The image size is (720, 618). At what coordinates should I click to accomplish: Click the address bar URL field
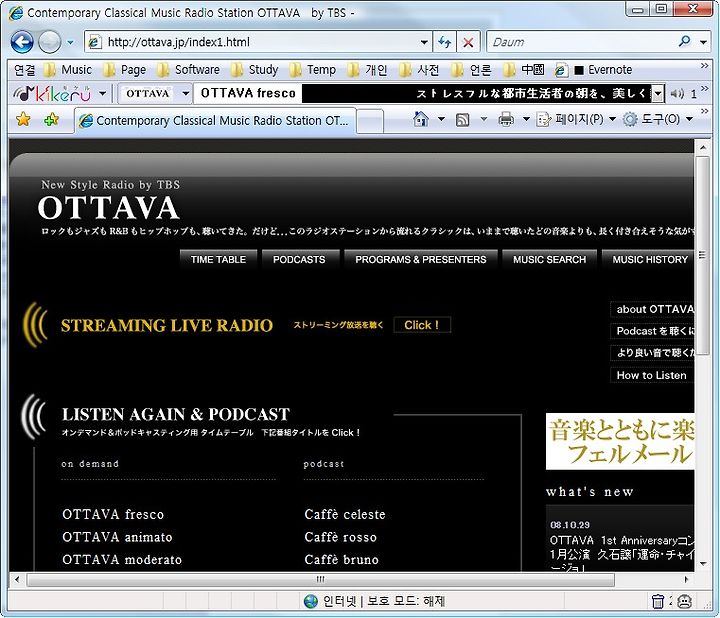coord(257,42)
